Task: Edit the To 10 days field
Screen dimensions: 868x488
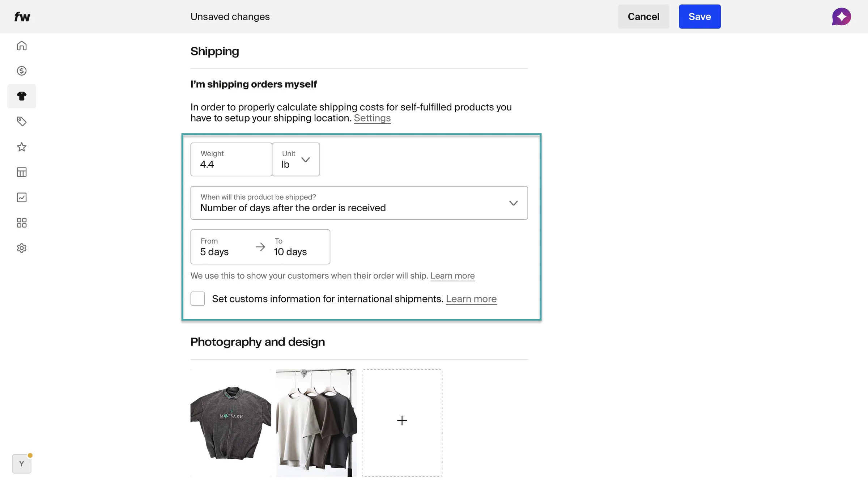Action: click(298, 247)
